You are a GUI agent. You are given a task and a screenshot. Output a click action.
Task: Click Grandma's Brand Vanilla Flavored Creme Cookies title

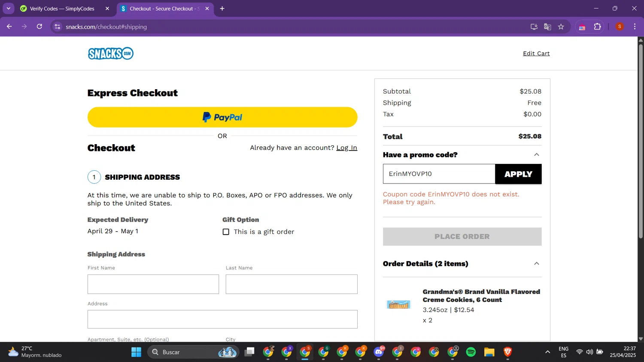[481, 296]
